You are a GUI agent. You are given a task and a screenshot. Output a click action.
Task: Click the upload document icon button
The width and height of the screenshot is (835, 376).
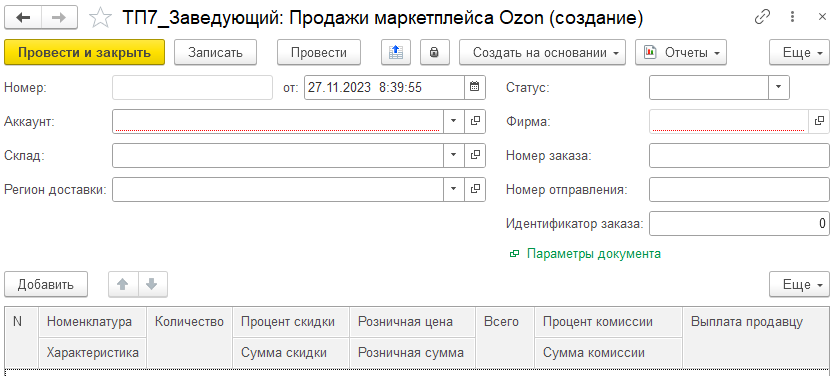point(396,52)
